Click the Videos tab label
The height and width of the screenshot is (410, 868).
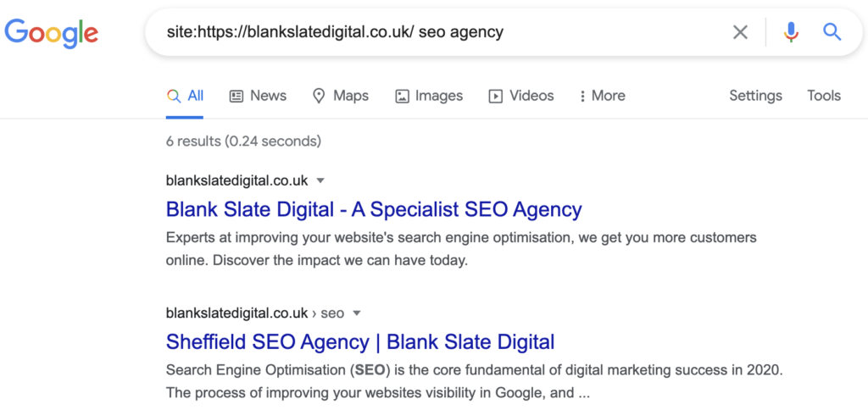pyautogui.click(x=531, y=96)
